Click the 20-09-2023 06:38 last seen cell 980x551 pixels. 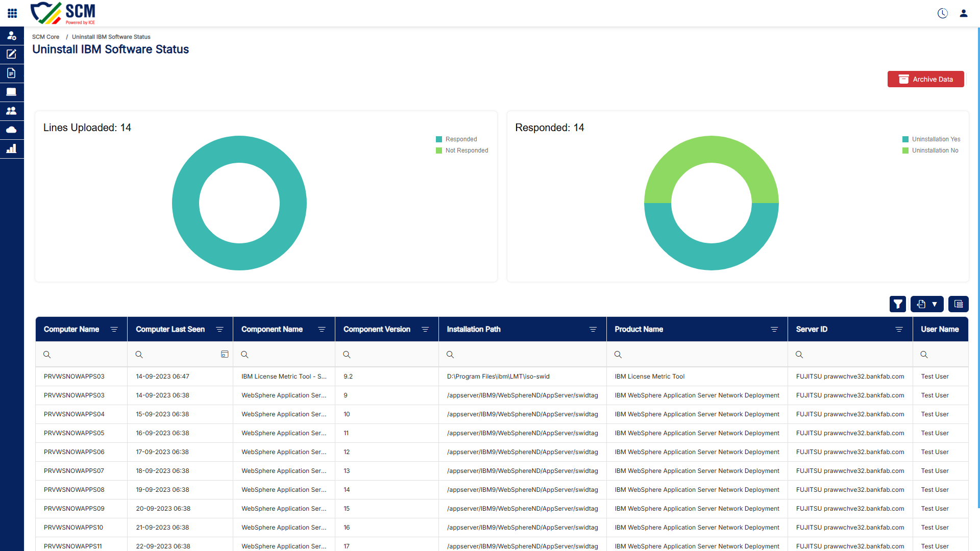pyautogui.click(x=180, y=509)
